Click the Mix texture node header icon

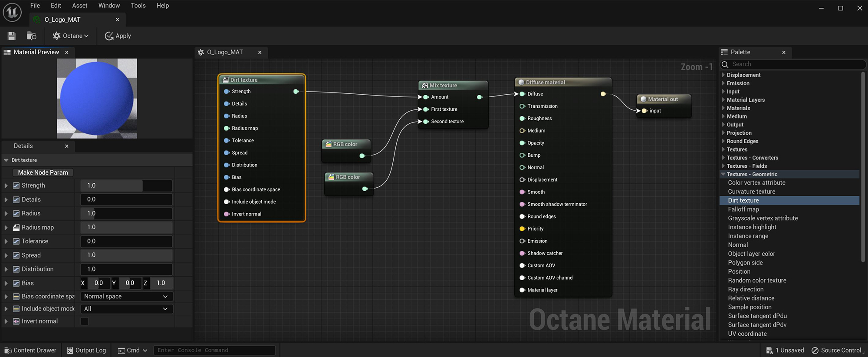(x=425, y=86)
